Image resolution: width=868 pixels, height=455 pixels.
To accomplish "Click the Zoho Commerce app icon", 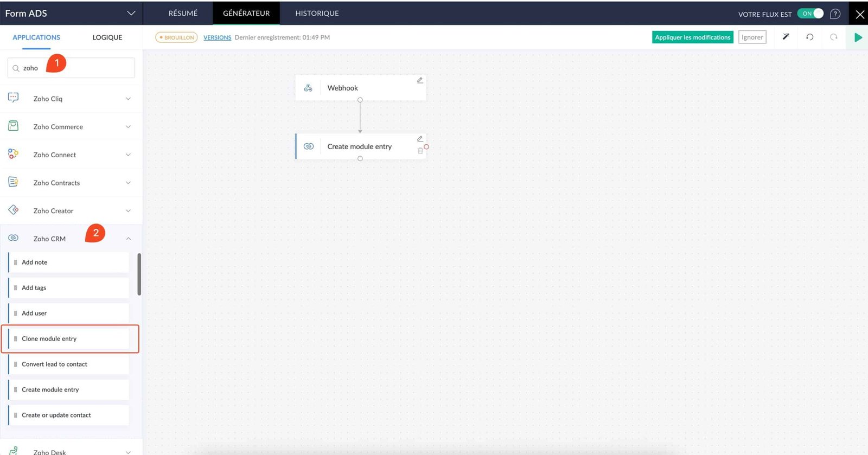I will [x=14, y=126].
